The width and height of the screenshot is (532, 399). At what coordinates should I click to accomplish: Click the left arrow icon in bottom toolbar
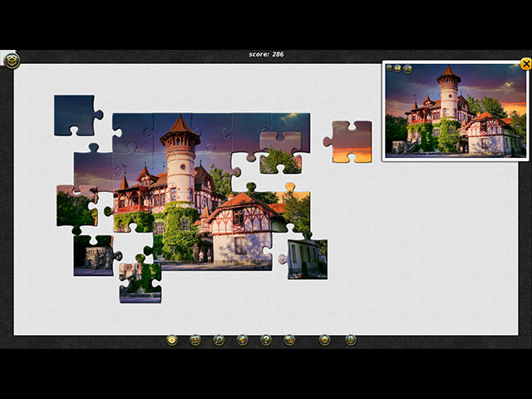pos(242,340)
